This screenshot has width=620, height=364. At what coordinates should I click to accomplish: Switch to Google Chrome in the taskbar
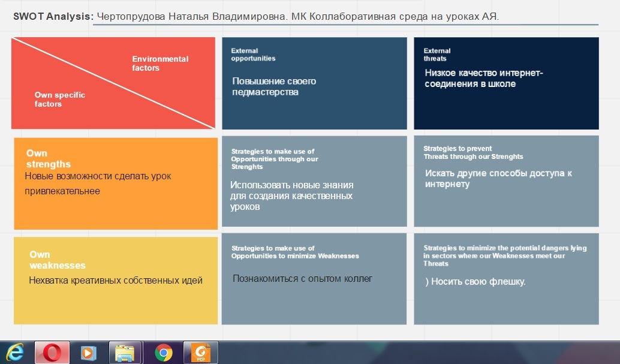pos(163,353)
